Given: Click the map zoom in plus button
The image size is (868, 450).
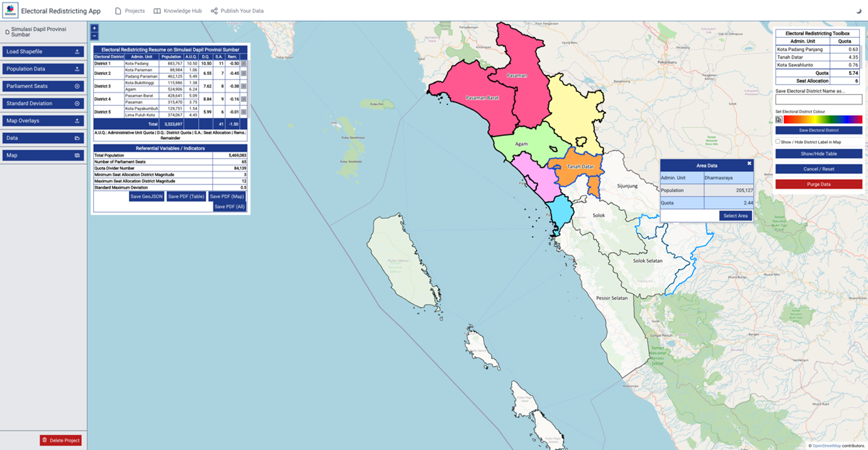Looking at the screenshot, I should tap(94, 28).
